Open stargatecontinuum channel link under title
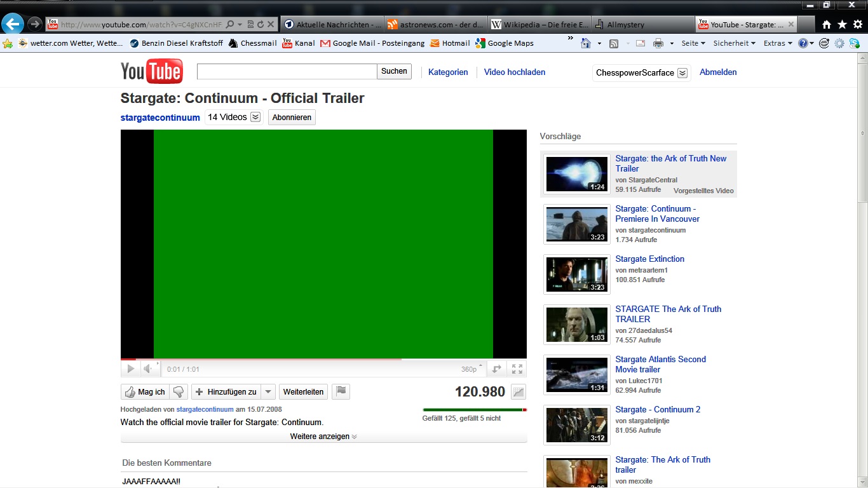 click(x=160, y=118)
